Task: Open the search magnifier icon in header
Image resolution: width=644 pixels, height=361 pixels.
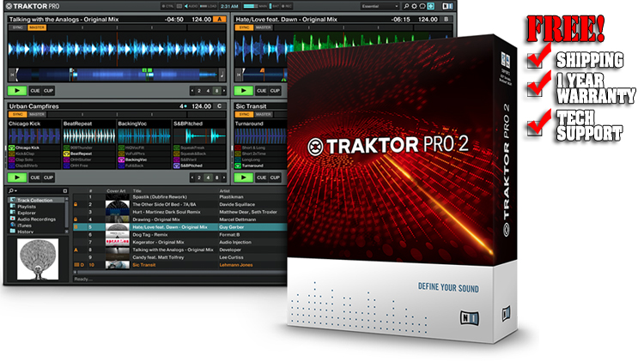Action: pyautogui.click(x=406, y=6)
